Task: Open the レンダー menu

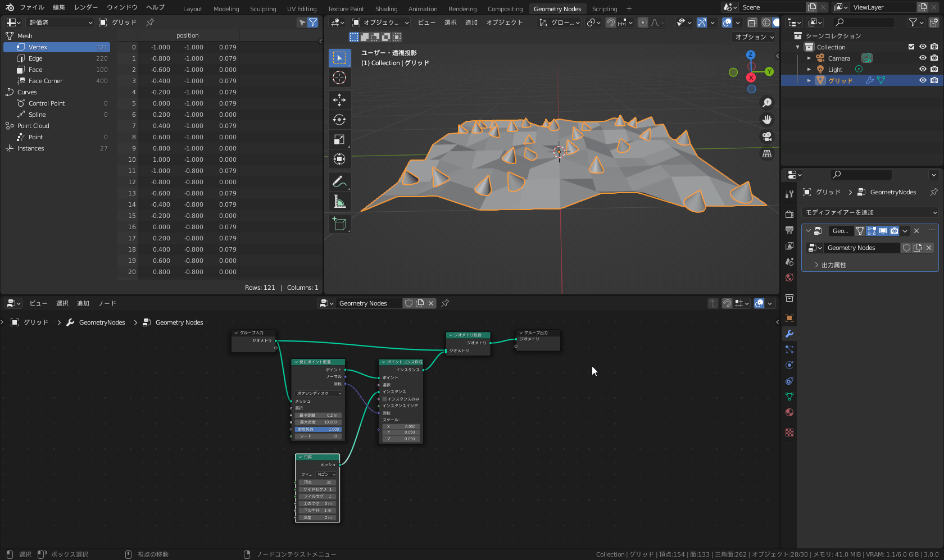Action: point(85,7)
